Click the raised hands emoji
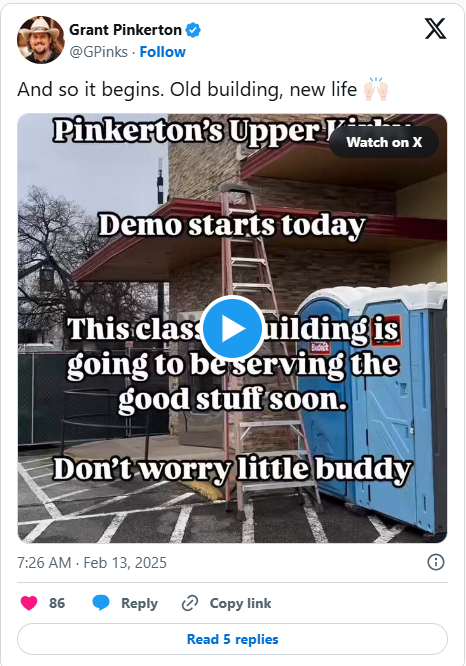This screenshot has height=666, width=466. click(376, 89)
